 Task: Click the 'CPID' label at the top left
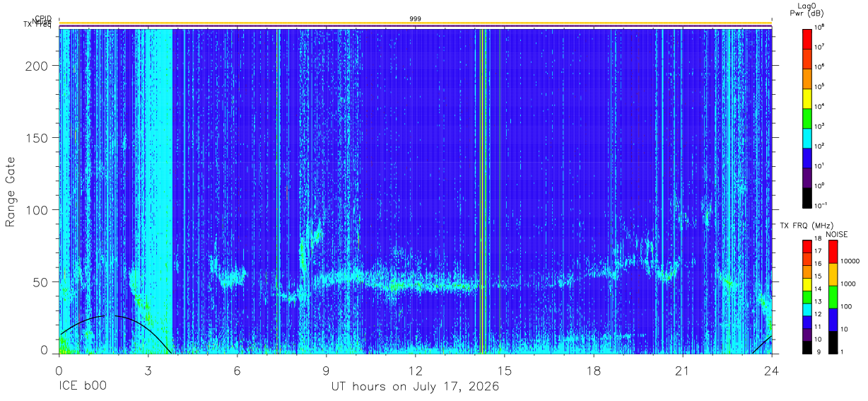click(43, 18)
